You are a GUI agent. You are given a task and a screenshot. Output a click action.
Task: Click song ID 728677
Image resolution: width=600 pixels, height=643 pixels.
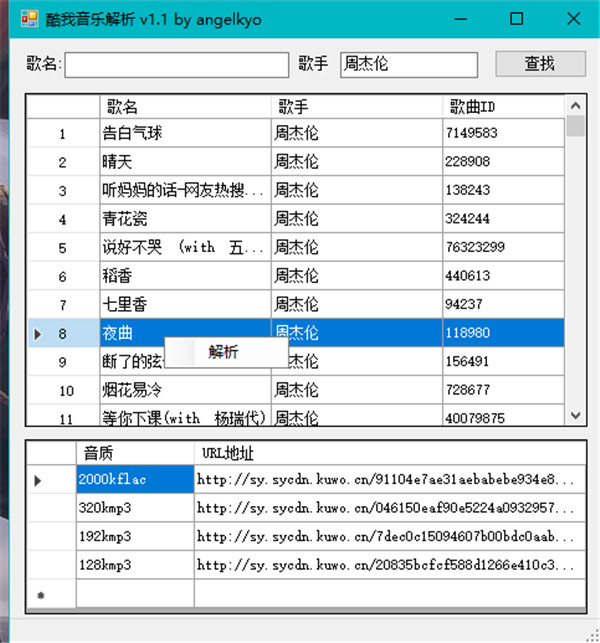504,390
